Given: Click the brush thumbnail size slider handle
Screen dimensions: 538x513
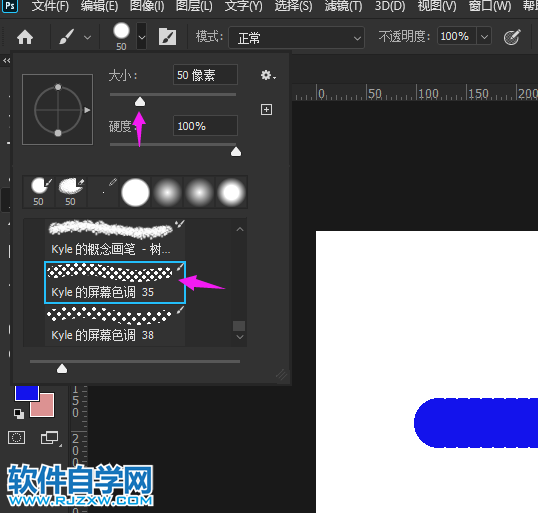Looking at the screenshot, I should (62, 369).
